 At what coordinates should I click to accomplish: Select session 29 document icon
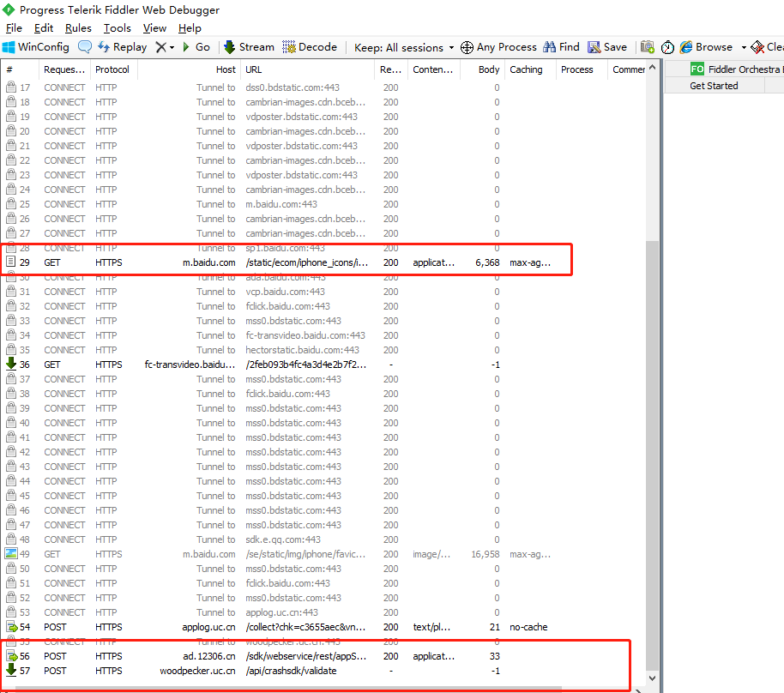coord(11,262)
